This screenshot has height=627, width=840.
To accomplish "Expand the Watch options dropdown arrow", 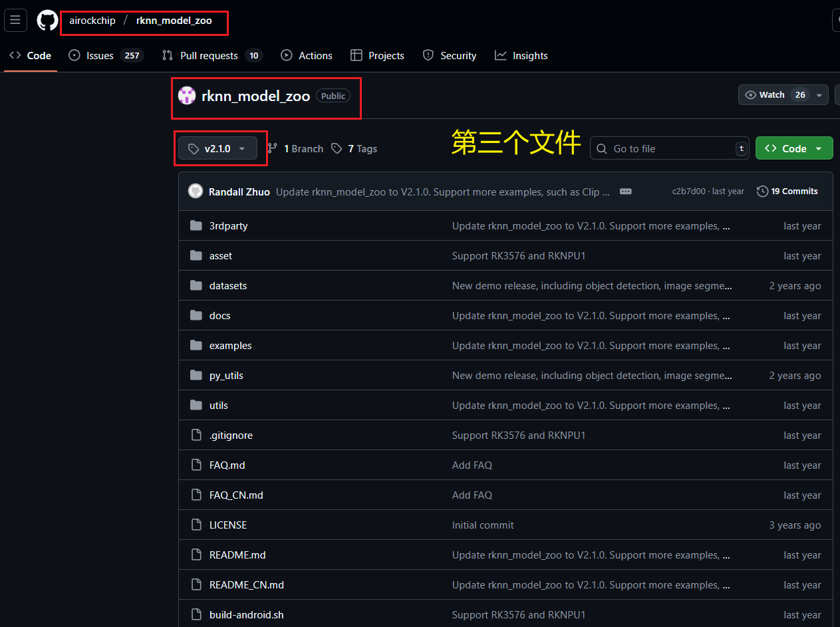I will [x=819, y=95].
